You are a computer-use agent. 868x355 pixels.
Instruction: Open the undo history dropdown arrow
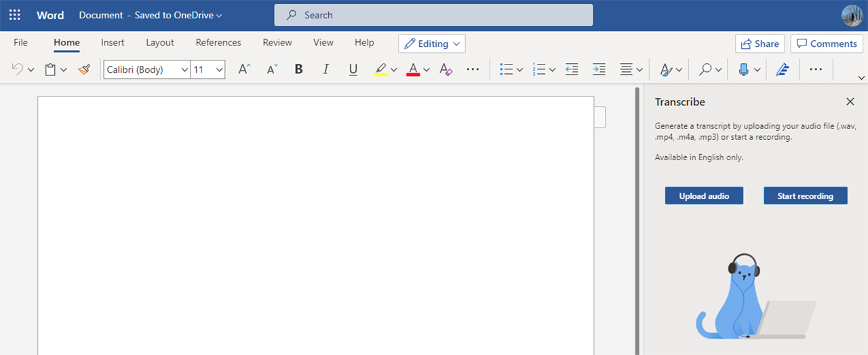click(31, 70)
